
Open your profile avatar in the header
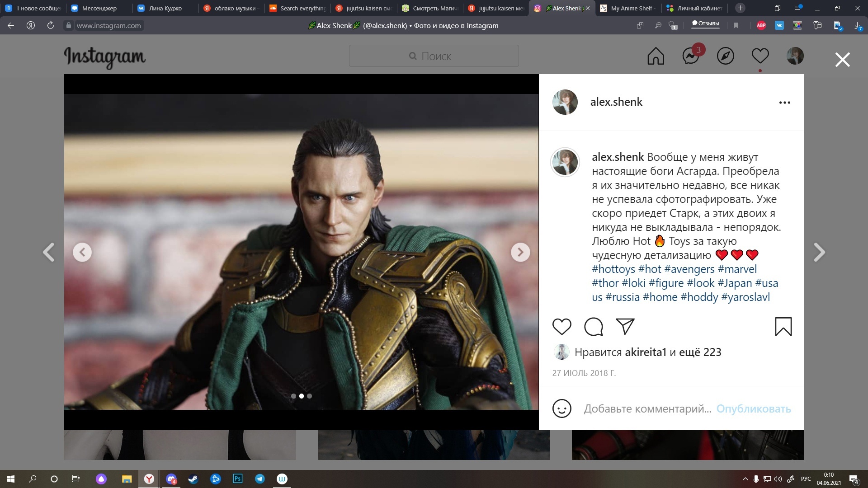point(795,56)
